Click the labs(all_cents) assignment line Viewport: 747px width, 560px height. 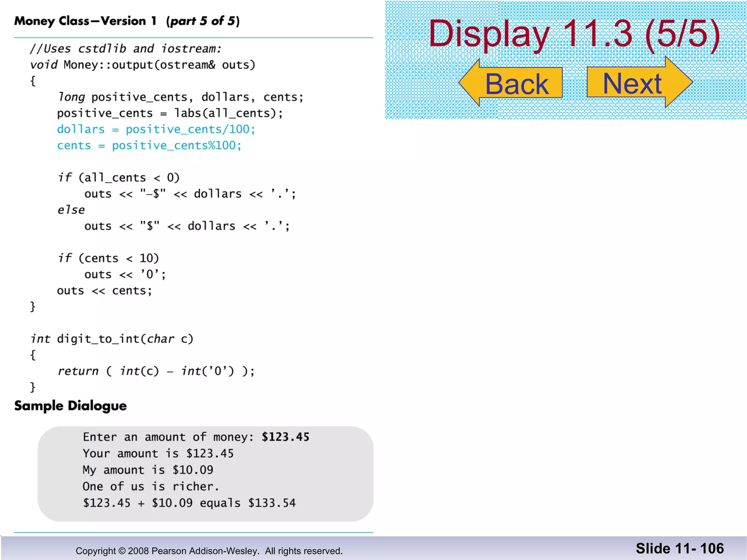tap(170, 113)
